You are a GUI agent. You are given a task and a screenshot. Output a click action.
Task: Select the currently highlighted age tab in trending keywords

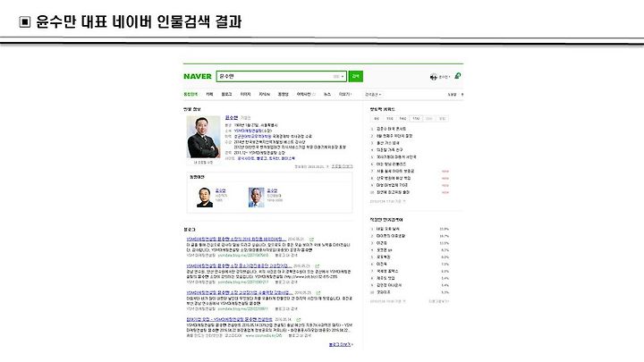416,119
